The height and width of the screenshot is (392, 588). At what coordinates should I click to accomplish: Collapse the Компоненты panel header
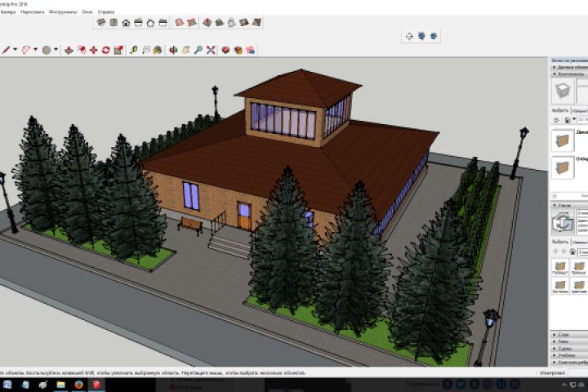(x=568, y=75)
